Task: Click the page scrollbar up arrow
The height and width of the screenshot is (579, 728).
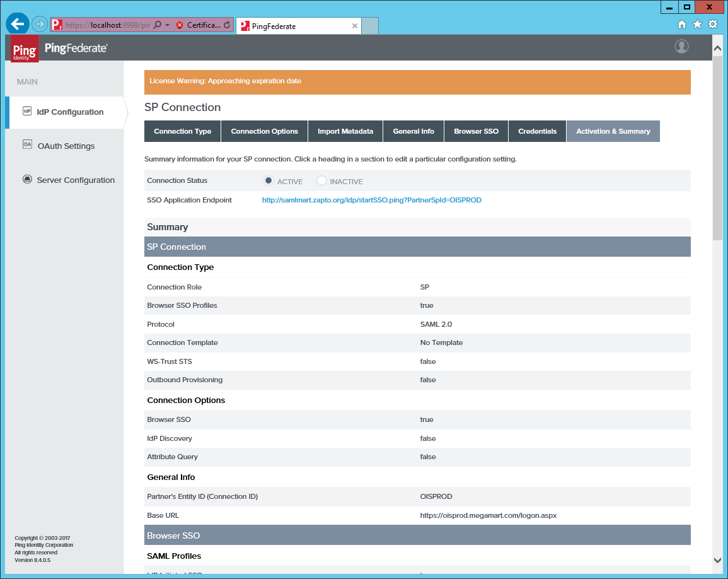Action: (x=717, y=49)
